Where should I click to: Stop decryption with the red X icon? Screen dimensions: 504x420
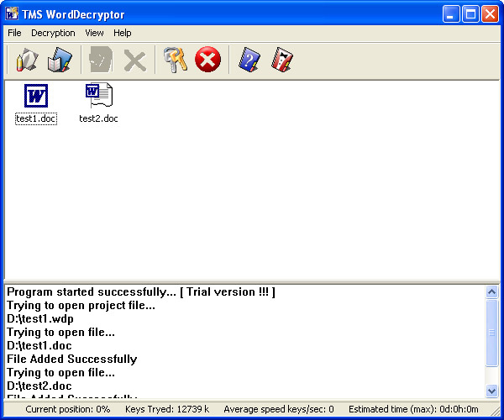coord(208,60)
